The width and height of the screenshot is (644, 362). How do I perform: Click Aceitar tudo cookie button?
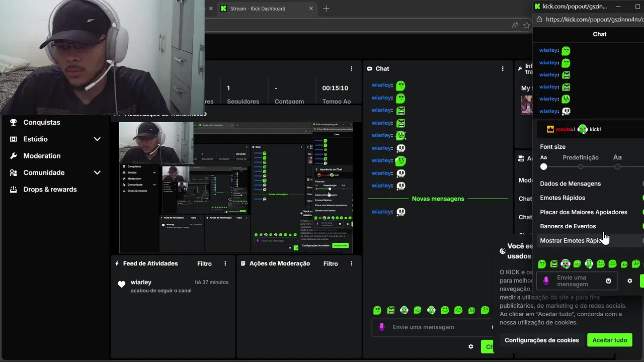tap(609, 340)
